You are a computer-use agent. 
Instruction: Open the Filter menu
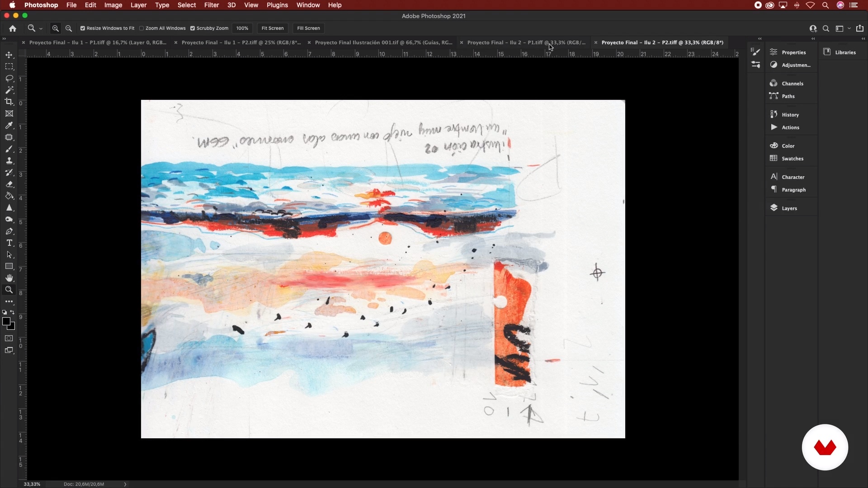click(212, 5)
